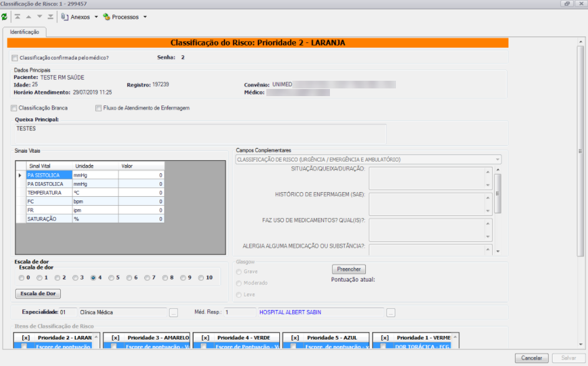
Task: Click the Preencher Glasgow button
Action: (x=349, y=269)
